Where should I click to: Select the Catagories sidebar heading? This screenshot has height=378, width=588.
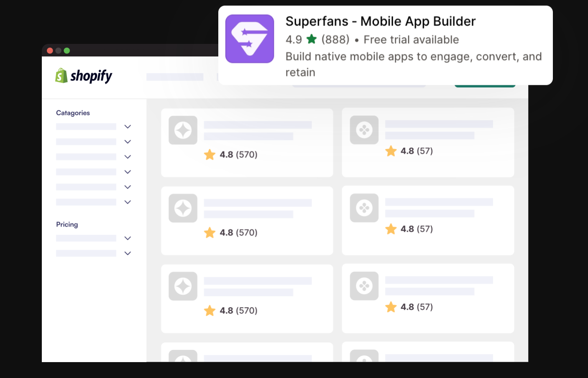tap(73, 112)
